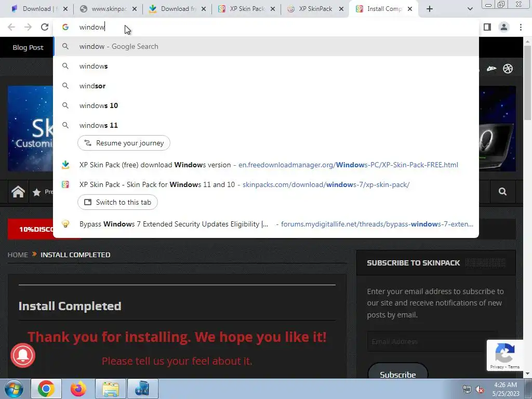Click the lightbulb icon beside Bypass suggestion

tap(65, 224)
